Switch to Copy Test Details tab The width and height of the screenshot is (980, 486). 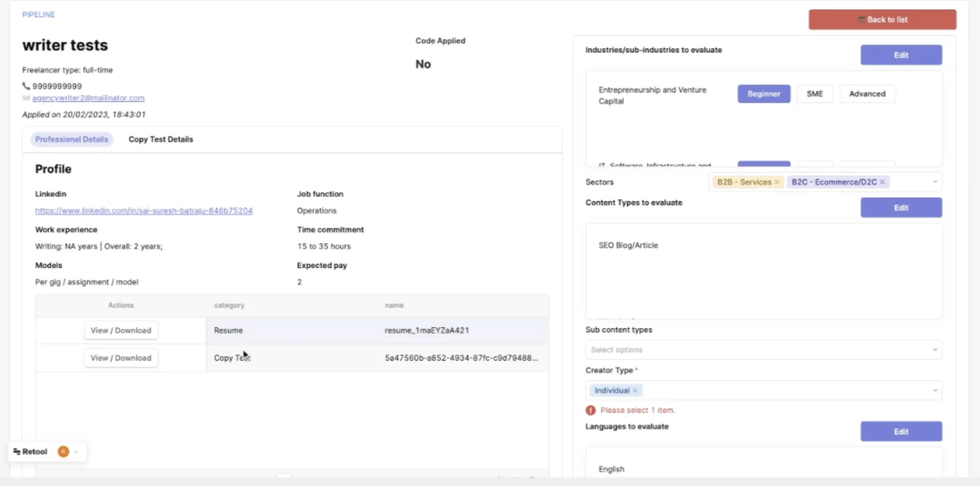point(161,139)
